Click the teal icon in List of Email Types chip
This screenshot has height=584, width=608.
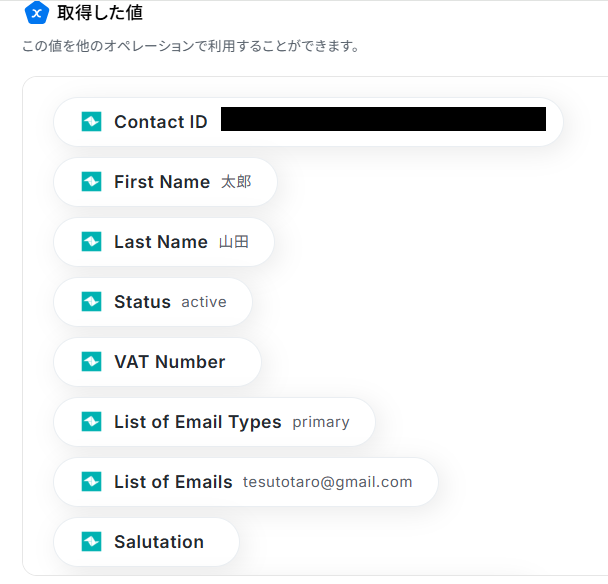point(91,422)
